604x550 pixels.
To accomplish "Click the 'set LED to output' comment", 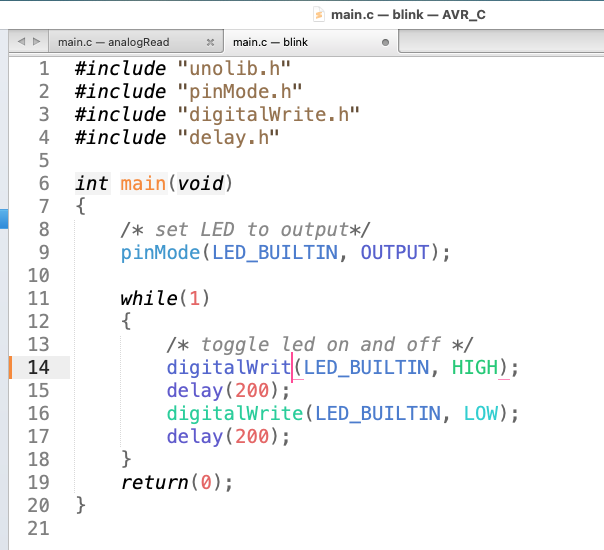I will tap(245, 230).
